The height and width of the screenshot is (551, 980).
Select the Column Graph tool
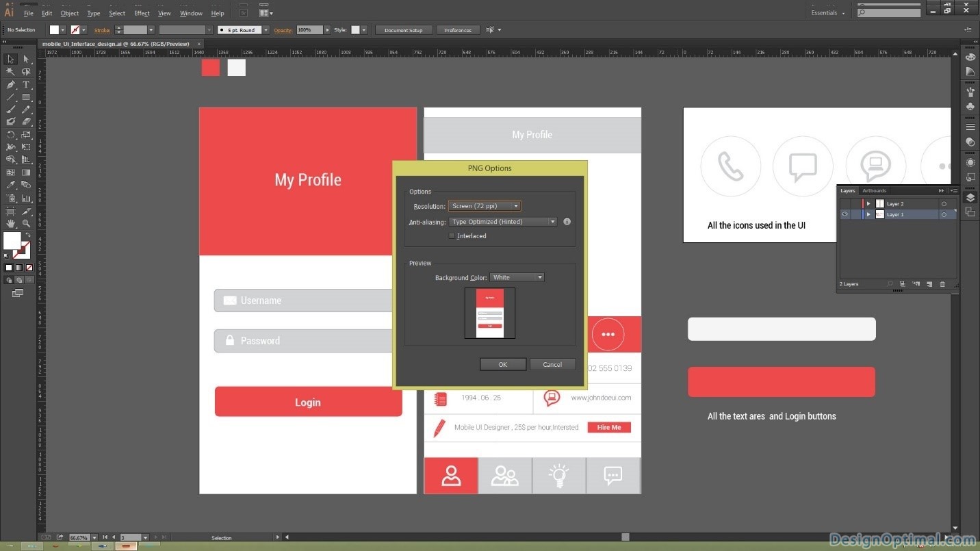(26, 198)
